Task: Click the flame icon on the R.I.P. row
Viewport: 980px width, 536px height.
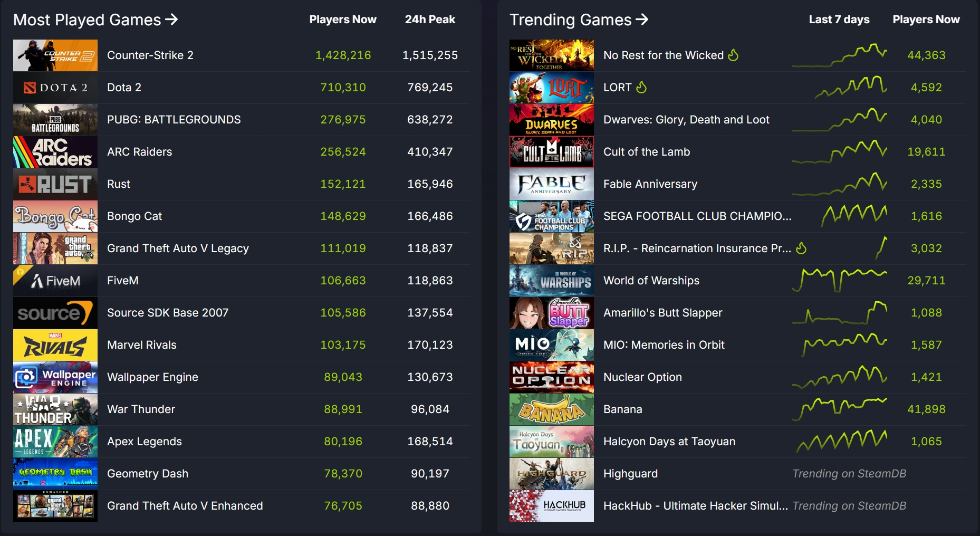Action: (x=801, y=248)
